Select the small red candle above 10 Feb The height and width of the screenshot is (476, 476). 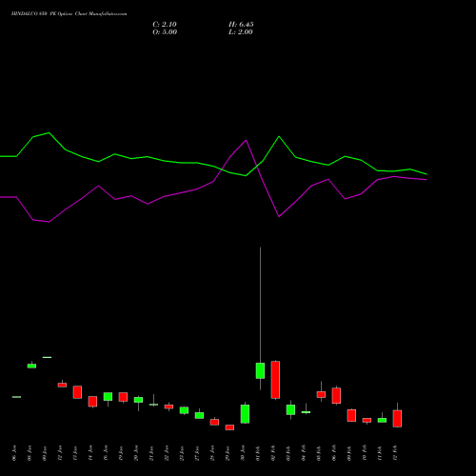(367, 420)
